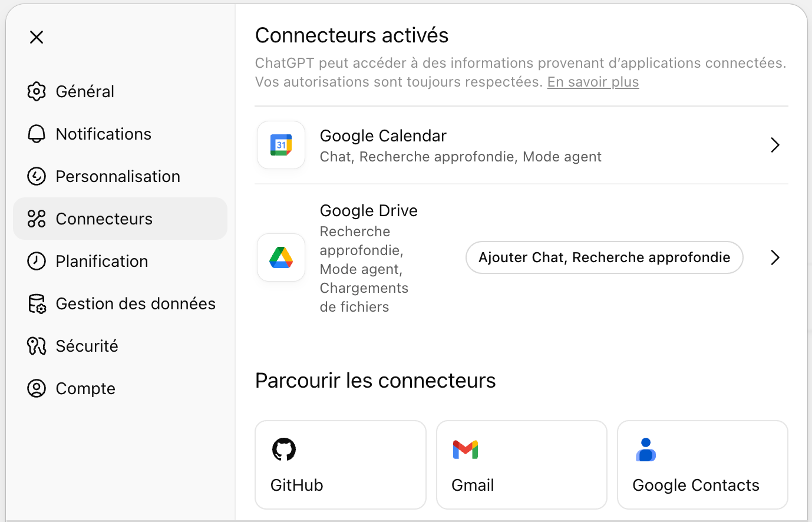Open the Gmail connector card

coord(521,464)
